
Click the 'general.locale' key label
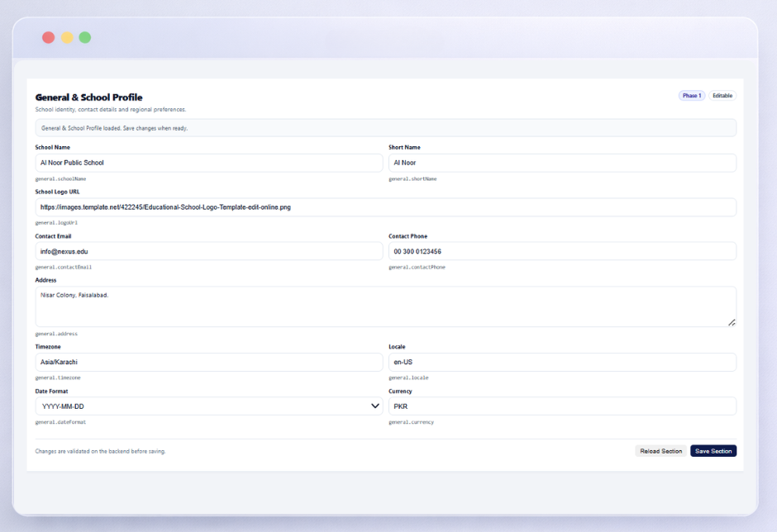408,378
